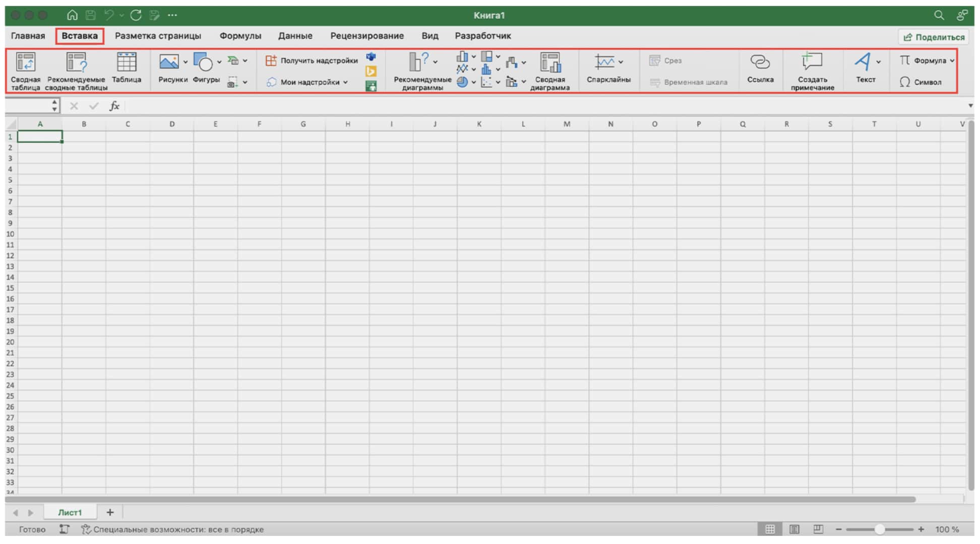Click the Поделиться button
980x544 pixels.
click(x=933, y=37)
